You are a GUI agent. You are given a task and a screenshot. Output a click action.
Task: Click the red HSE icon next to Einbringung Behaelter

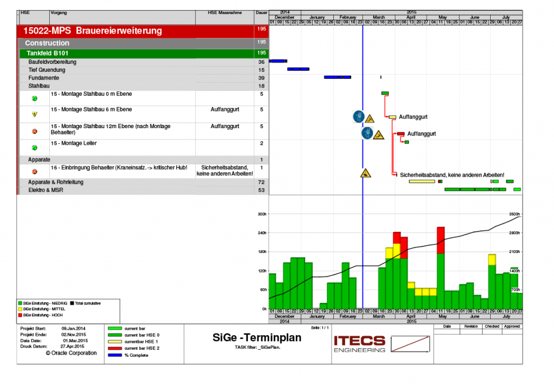tap(34, 170)
